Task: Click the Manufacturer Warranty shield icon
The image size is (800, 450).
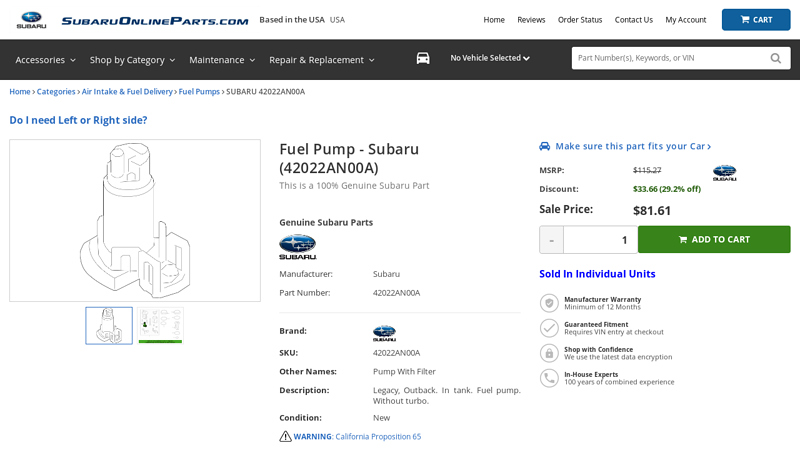Action: 549,303
